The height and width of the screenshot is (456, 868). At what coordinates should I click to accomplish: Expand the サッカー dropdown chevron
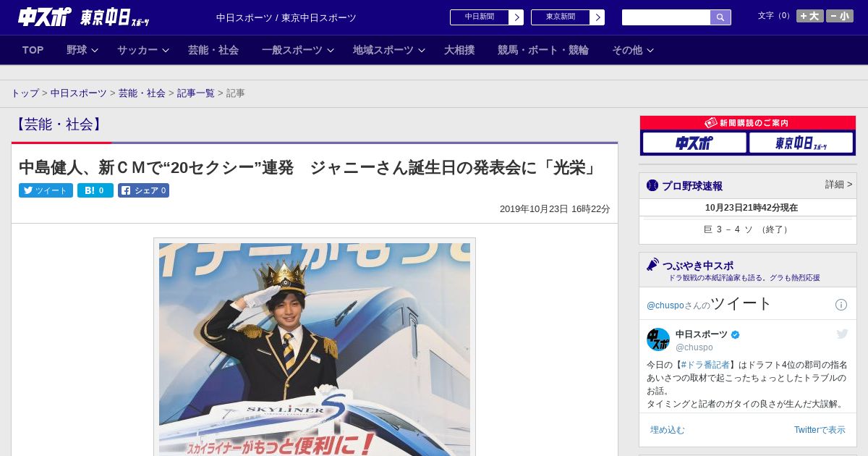pyautogui.click(x=165, y=50)
